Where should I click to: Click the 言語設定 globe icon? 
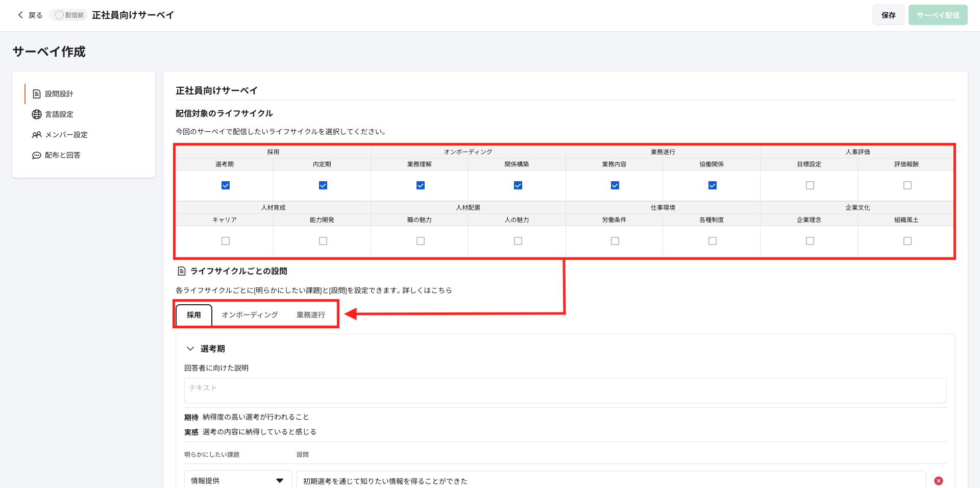(x=37, y=114)
